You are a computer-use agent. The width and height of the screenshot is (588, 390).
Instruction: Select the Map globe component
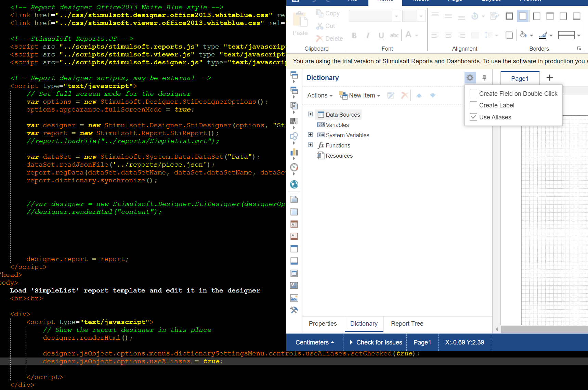pos(294,184)
